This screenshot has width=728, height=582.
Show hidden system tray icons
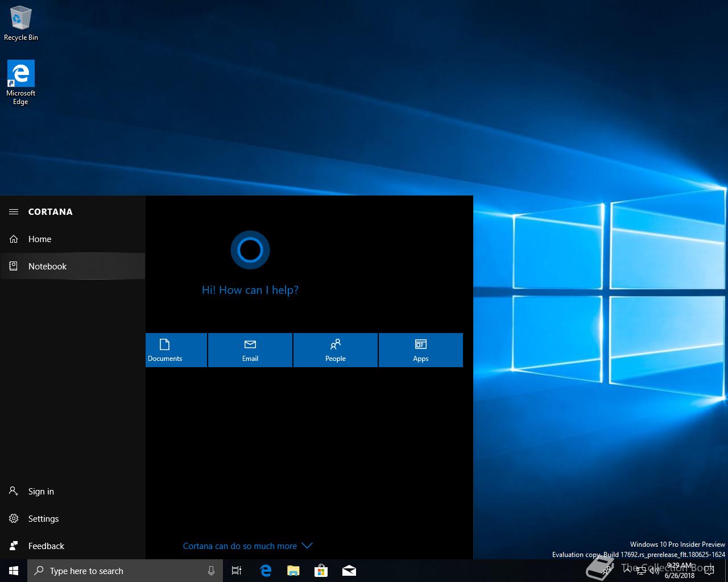pyautogui.click(x=627, y=571)
